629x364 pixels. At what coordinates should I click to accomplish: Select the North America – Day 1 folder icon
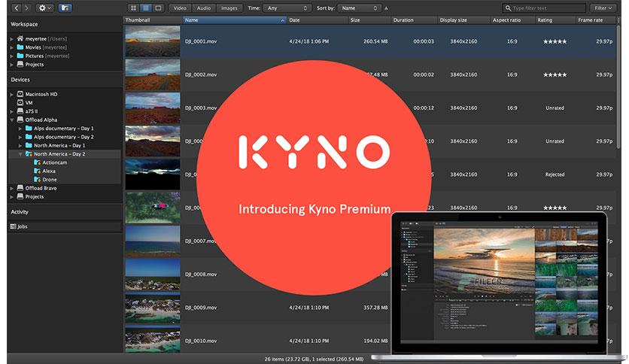(x=29, y=145)
